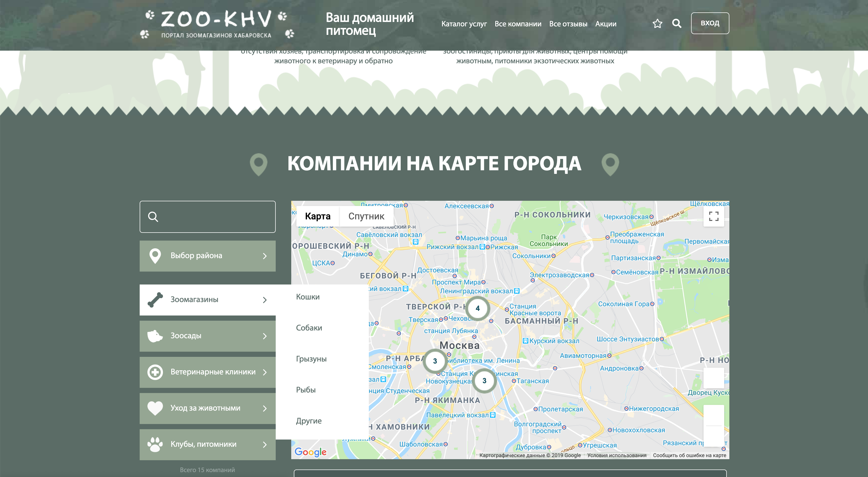Click the ZOO-KHV portal logo
868x477 pixels.
click(x=217, y=24)
